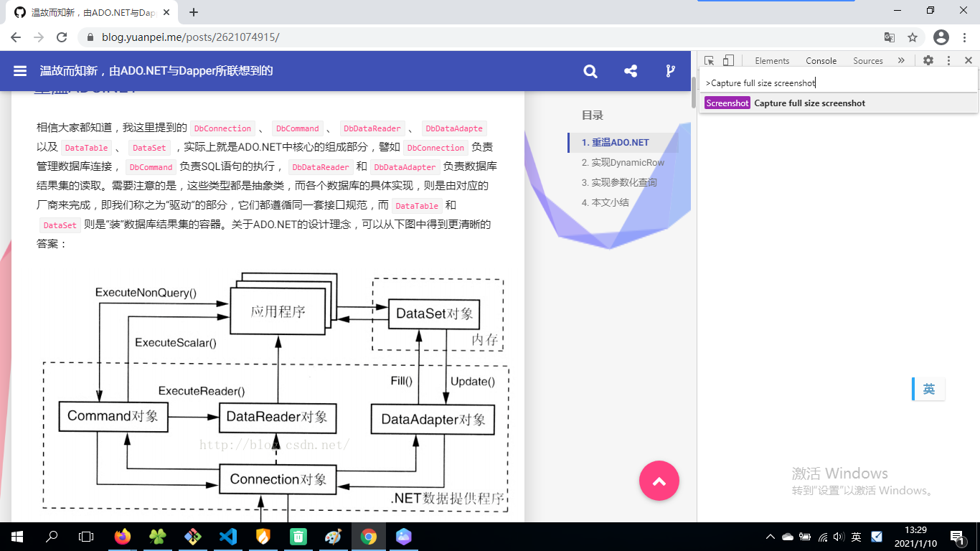Switch to the Sources tab

[868, 61]
